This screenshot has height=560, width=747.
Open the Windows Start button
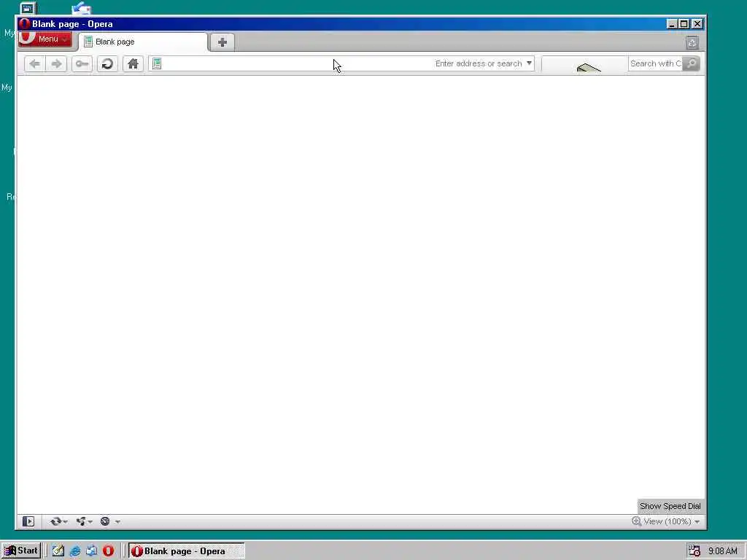point(21,551)
